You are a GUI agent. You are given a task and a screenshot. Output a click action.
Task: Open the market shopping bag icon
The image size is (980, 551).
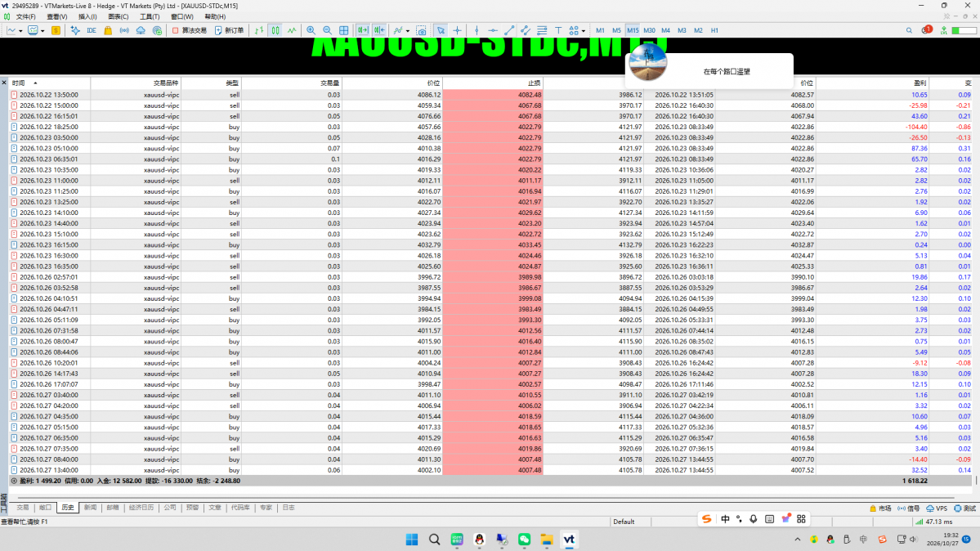pos(108,30)
